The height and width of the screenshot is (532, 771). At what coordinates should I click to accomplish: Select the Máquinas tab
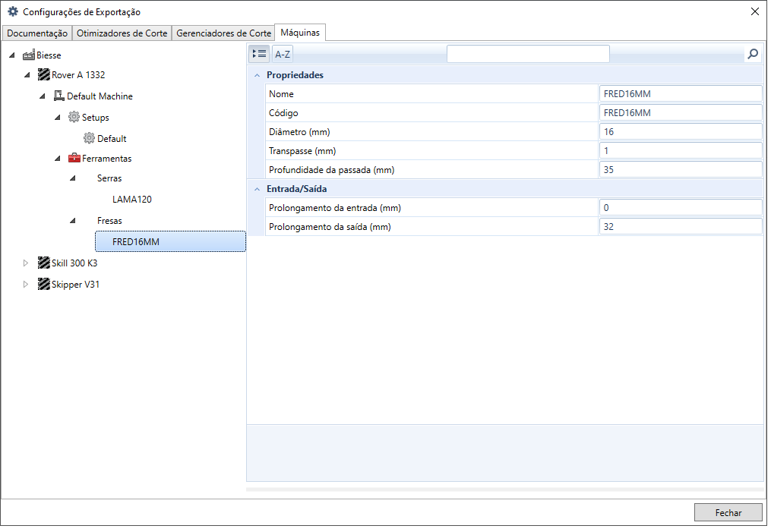coord(300,33)
